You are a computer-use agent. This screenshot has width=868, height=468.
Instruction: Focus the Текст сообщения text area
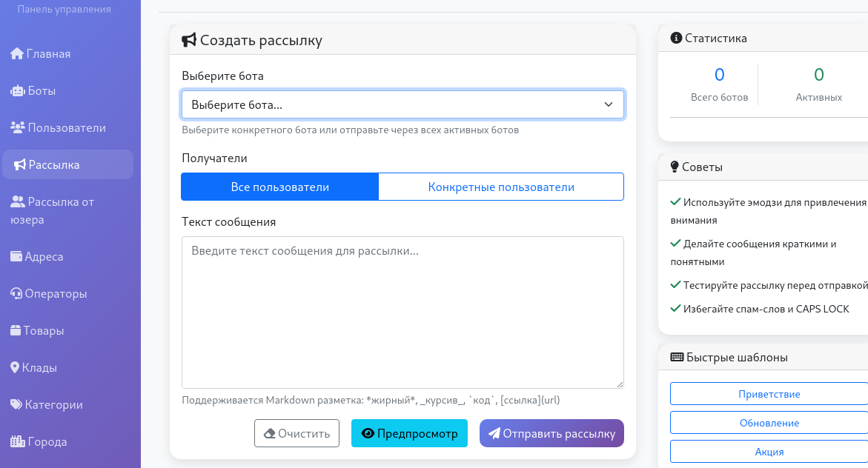pyautogui.click(x=402, y=312)
